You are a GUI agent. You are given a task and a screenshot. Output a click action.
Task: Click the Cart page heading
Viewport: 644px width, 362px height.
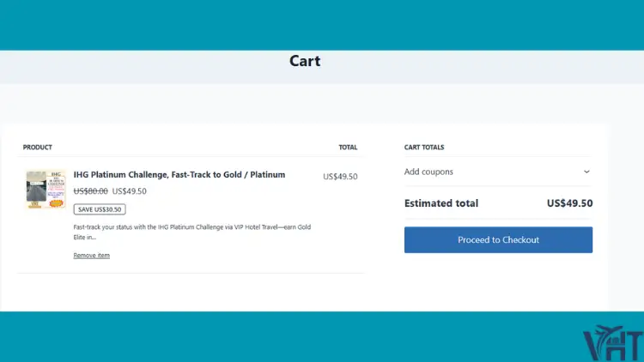[305, 61]
